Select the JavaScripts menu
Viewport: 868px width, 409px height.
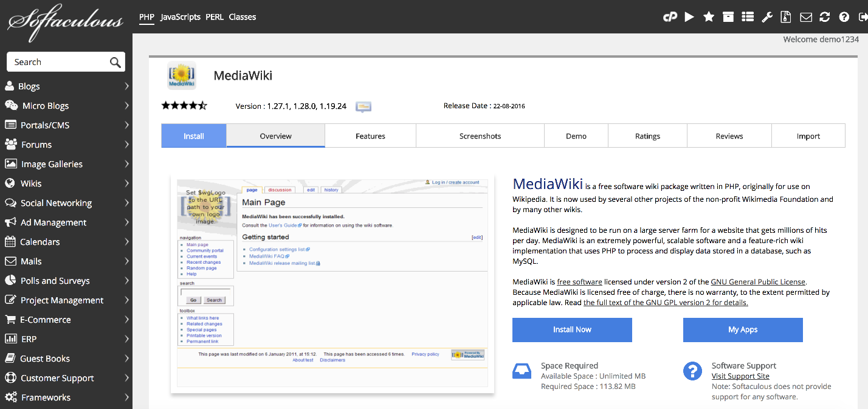(x=181, y=17)
